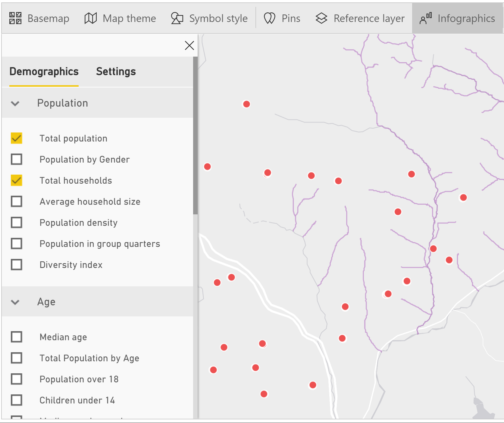The width and height of the screenshot is (504, 423).
Task: Click the close X icon on the panel
Action: click(x=189, y=45)
